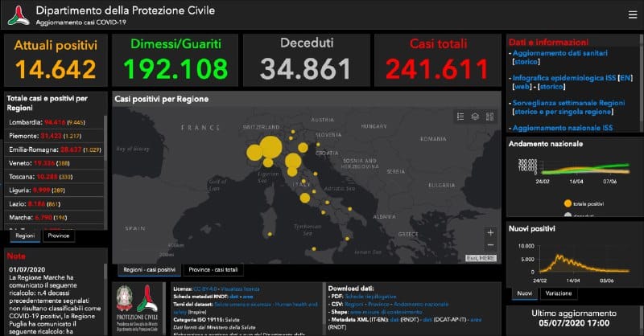644x336 pixels.
Task: Open the EN infographic link
Action: point(625,78)
